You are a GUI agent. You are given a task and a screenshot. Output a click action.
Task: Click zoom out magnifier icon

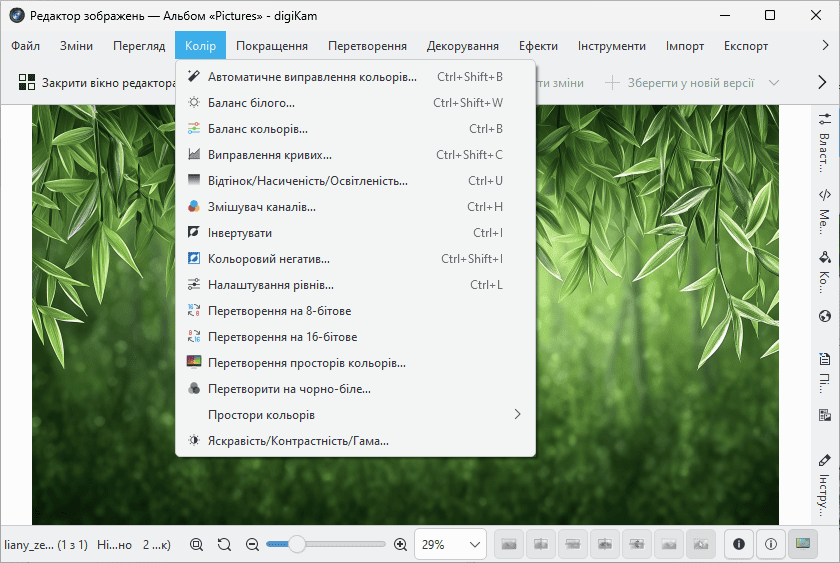[x=252, y=545]
